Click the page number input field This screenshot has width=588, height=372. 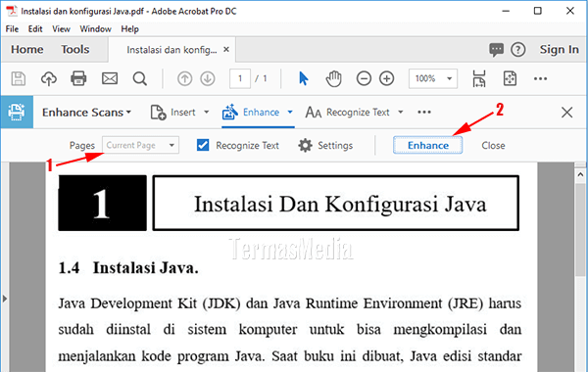(240, 78)
